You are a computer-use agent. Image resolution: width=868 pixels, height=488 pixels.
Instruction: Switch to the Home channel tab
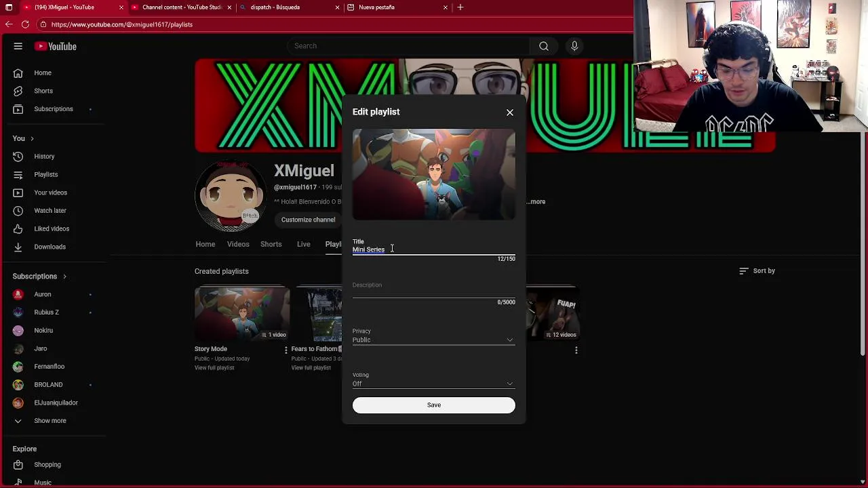click(x=205, y=245)
